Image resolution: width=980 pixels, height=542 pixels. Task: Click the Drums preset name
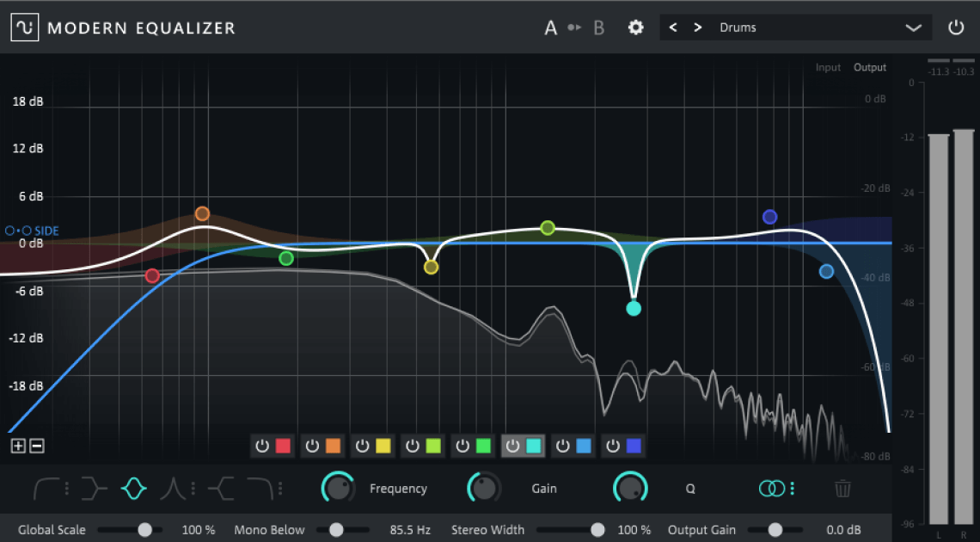click(x=738, y=28)
